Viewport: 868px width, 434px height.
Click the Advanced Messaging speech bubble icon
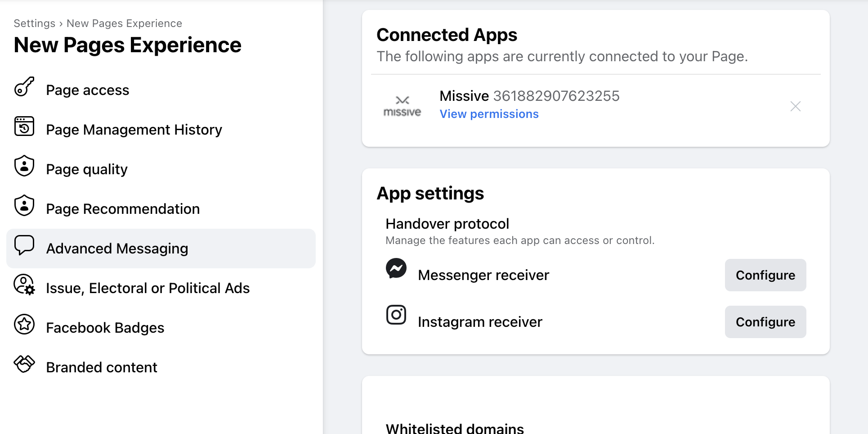(x=24, y=245)
